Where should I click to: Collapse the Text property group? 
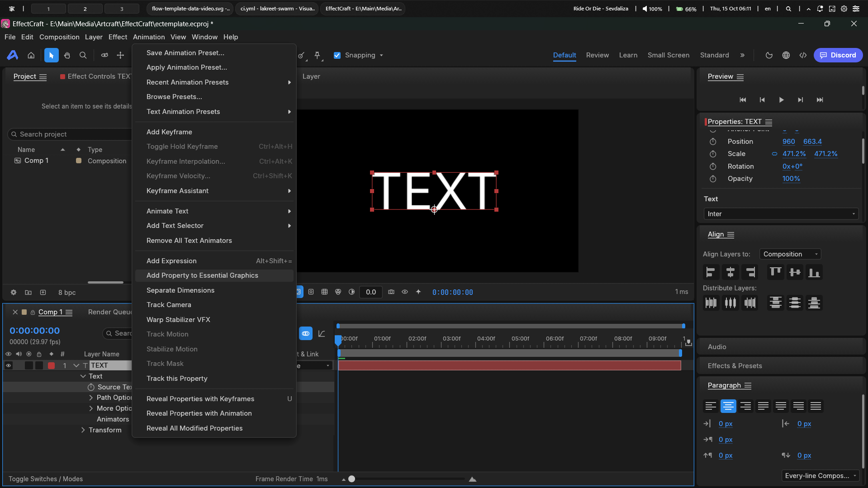click(x=83, y=376)
